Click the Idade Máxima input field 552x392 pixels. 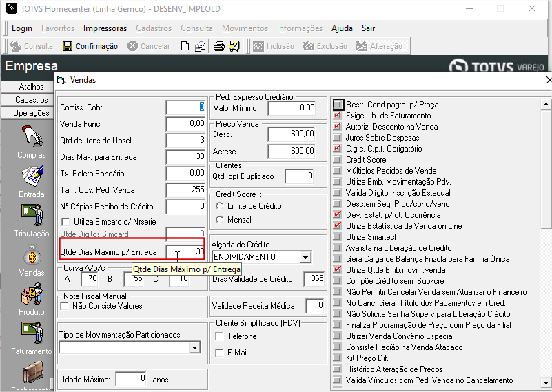coord(131,379)
